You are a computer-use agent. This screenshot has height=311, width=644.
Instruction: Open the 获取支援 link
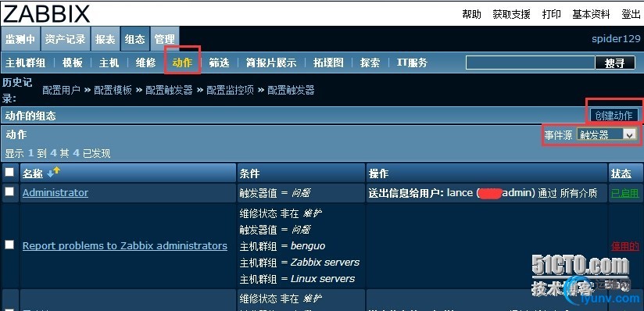click(511, 14)
